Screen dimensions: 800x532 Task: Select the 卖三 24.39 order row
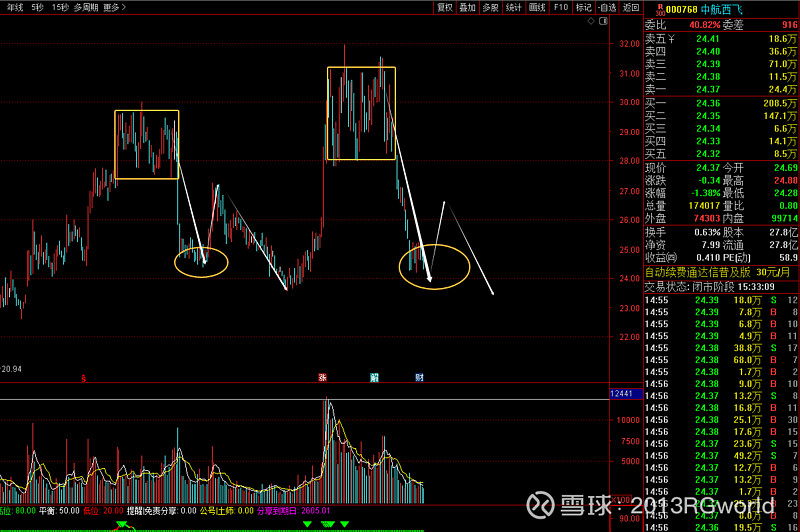(x=721, y=64)
